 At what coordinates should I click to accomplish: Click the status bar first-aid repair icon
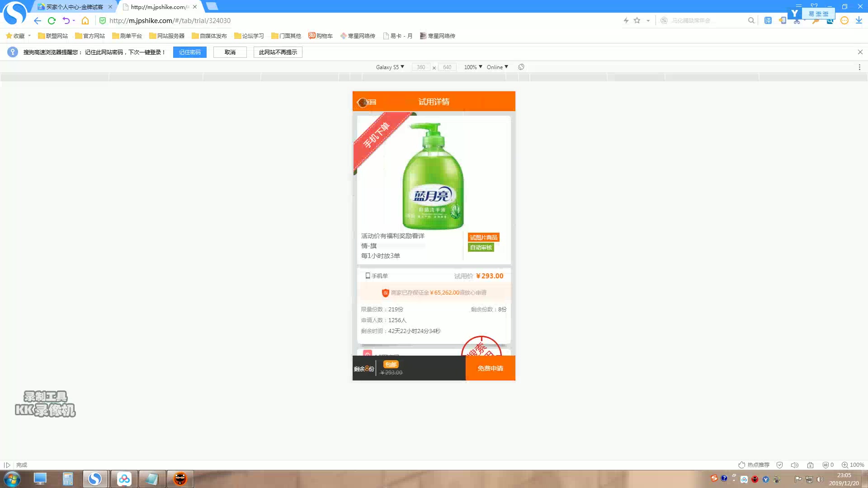coord(810,465)
